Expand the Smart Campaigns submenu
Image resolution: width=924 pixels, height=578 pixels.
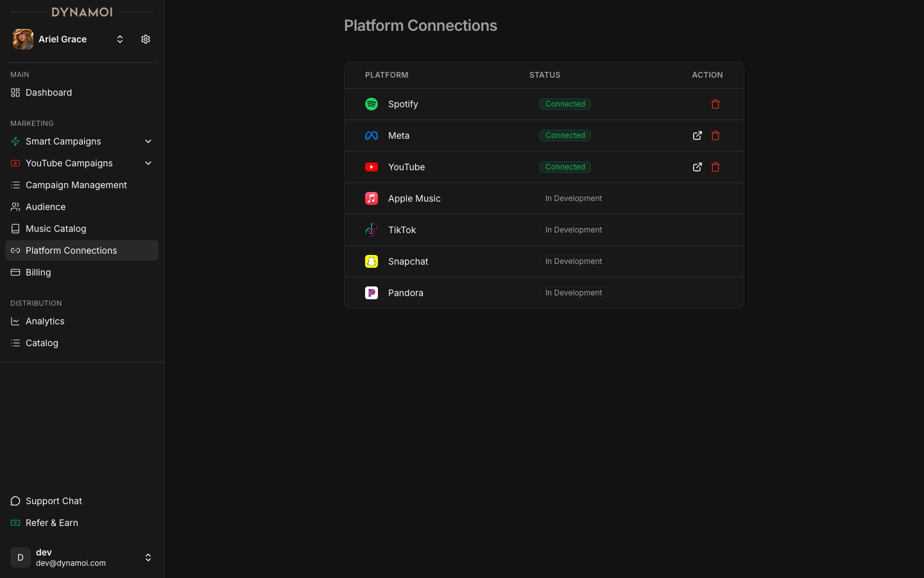(148, 141)
